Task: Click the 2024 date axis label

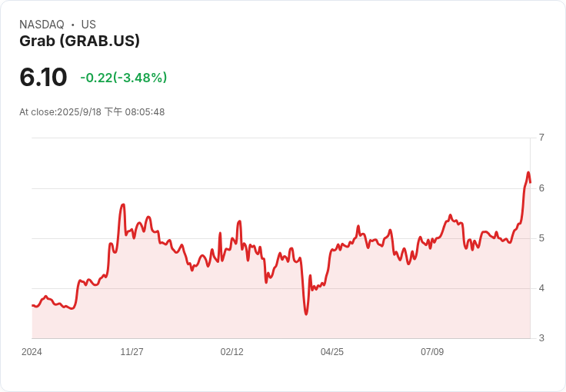Action: coord(32,352)
